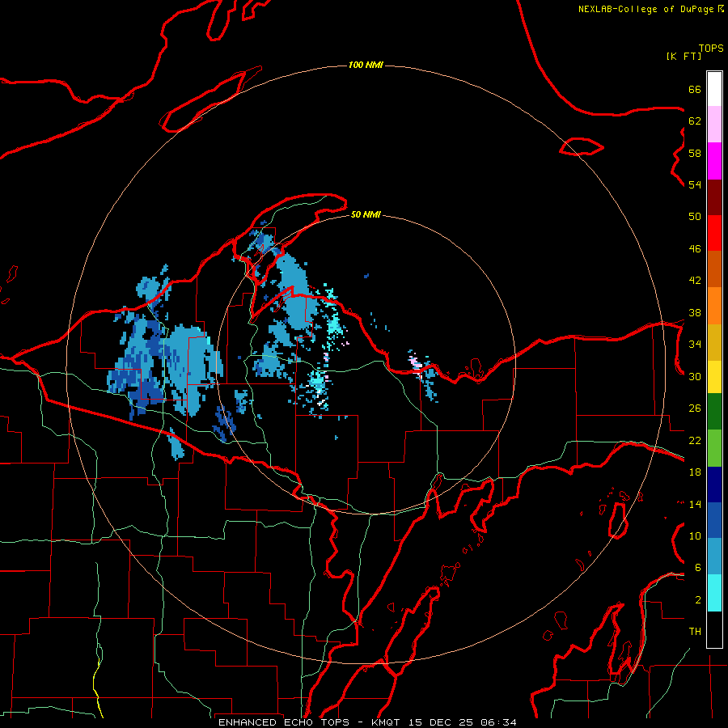Click the 50 legend value
Image resolution: width=728 pixels, height=728 pixels.
click(695, 217)
